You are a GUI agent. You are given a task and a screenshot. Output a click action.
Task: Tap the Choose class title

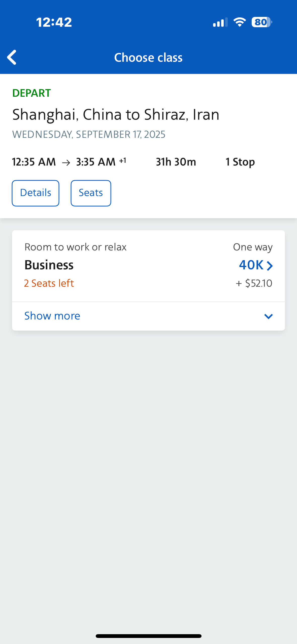148,57
